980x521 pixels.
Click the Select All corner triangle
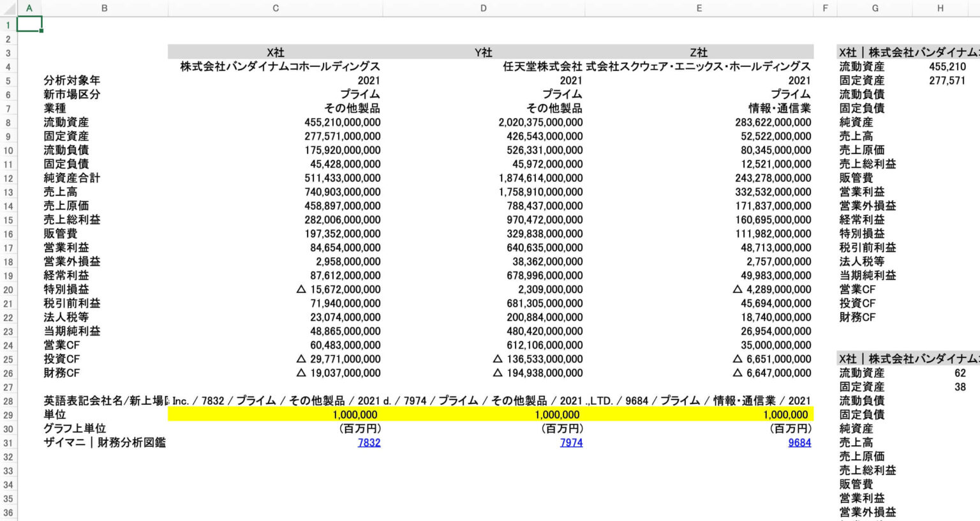pos(8,8)
